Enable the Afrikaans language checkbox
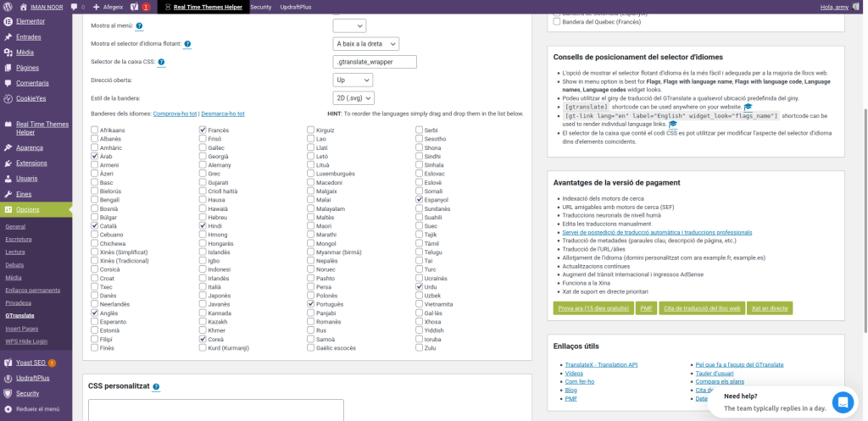This screenshot has height=421, width=868. tap(95, 130)
